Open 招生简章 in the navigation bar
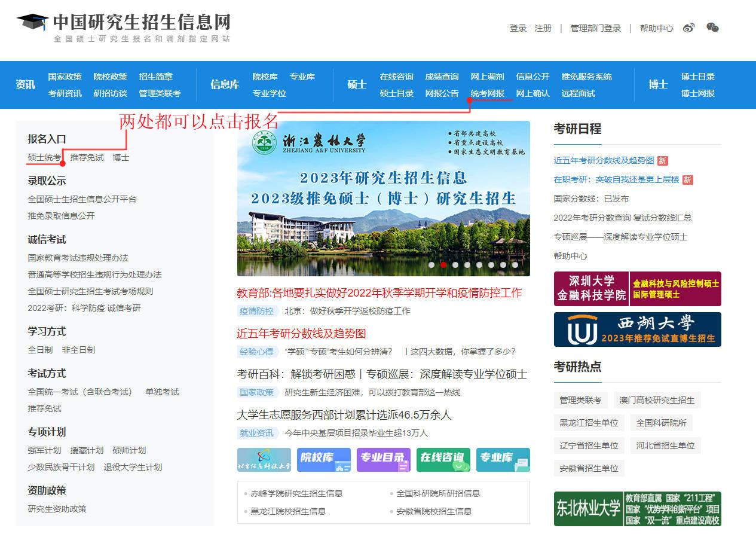 coord(156,77)
